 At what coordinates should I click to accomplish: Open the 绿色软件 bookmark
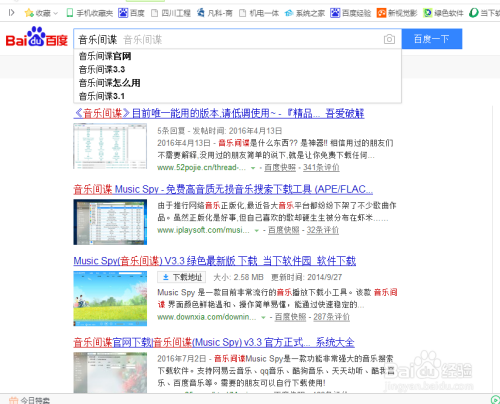coord(443,13)
